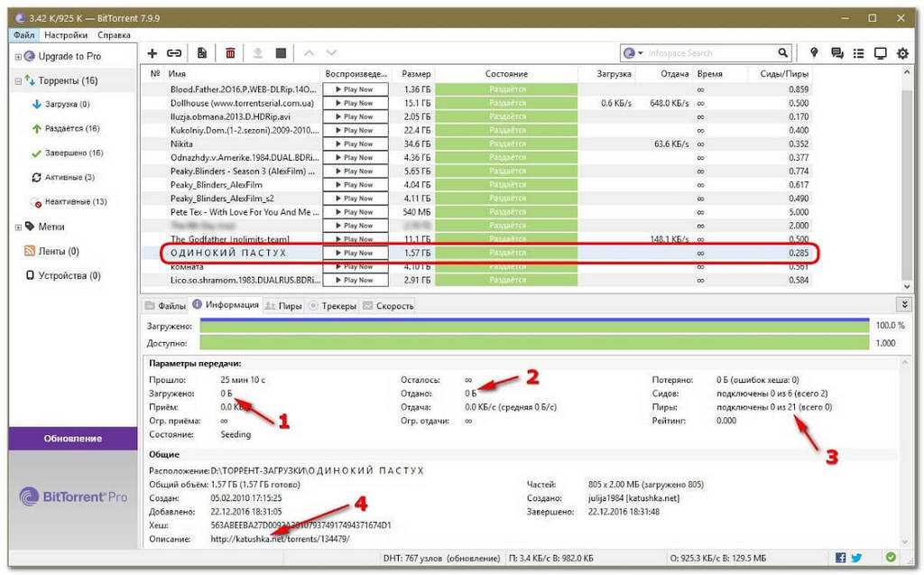The height and width of the screenshot is (575, 924).
Task: Expand the Метки tree node
Action: (18, 227)
